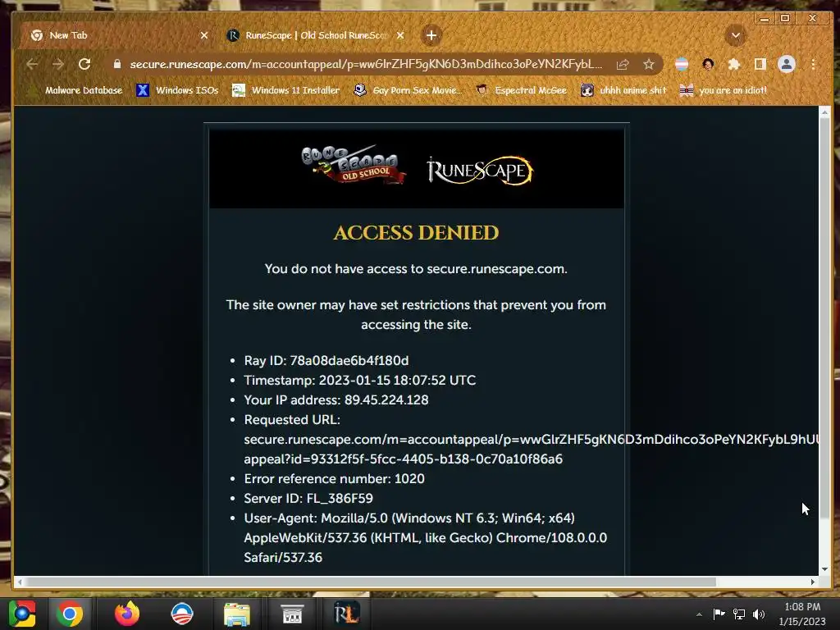This screenshot has height=630, width=840.
Task: View site info via the lock icon
Action: (x=117, y=64)
